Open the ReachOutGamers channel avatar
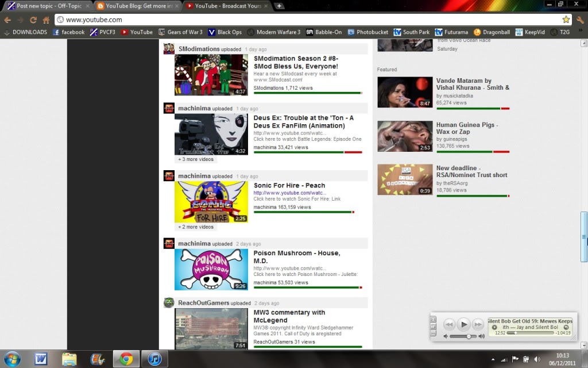Image resolution: width=588 pixels, height=368 pixels. click(169, 302)
